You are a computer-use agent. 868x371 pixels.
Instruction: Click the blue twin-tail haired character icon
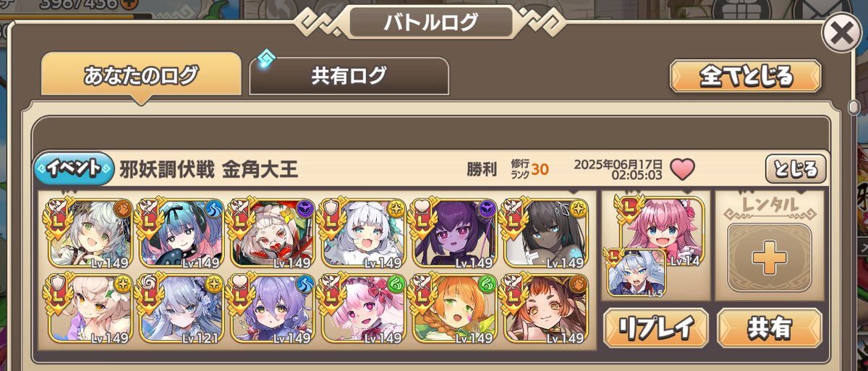181,233
